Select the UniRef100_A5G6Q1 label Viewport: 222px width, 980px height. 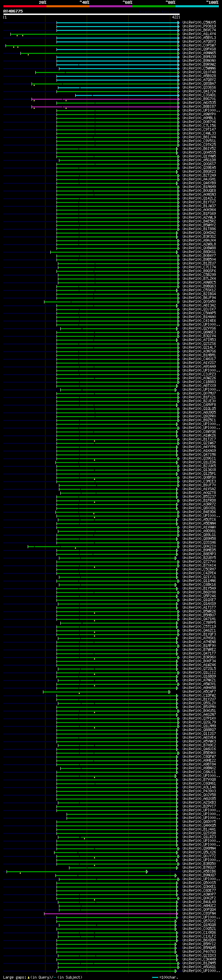coord(199,967)
